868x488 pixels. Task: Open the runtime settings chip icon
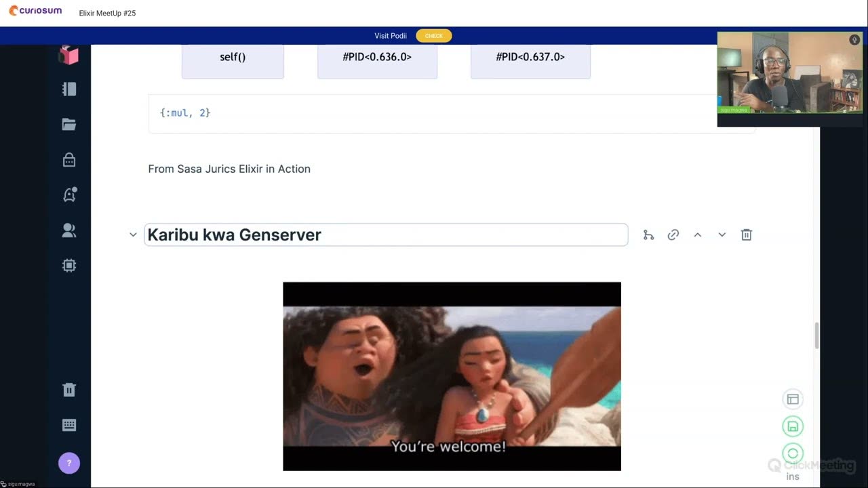pos(69,266)
